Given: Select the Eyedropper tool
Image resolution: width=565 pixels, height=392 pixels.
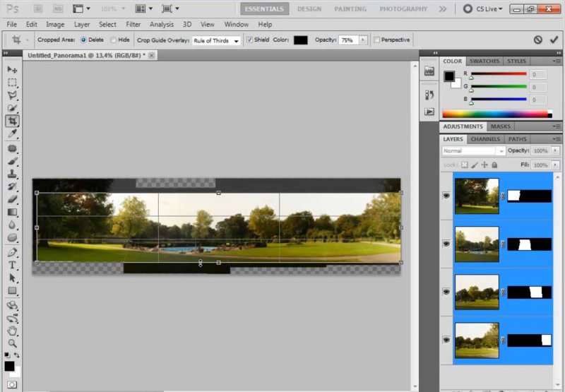Looking at the screenshot, I should click(12, 133).
